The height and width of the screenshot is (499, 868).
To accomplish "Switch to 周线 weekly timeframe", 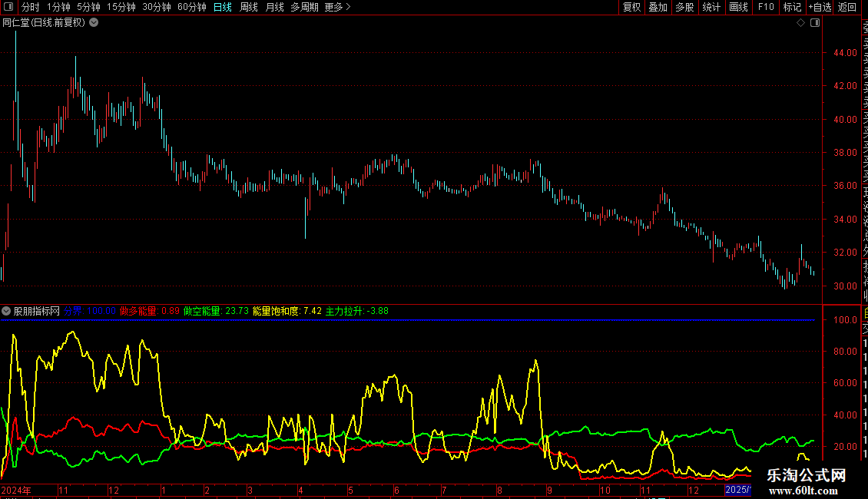I will coord(249,7).
